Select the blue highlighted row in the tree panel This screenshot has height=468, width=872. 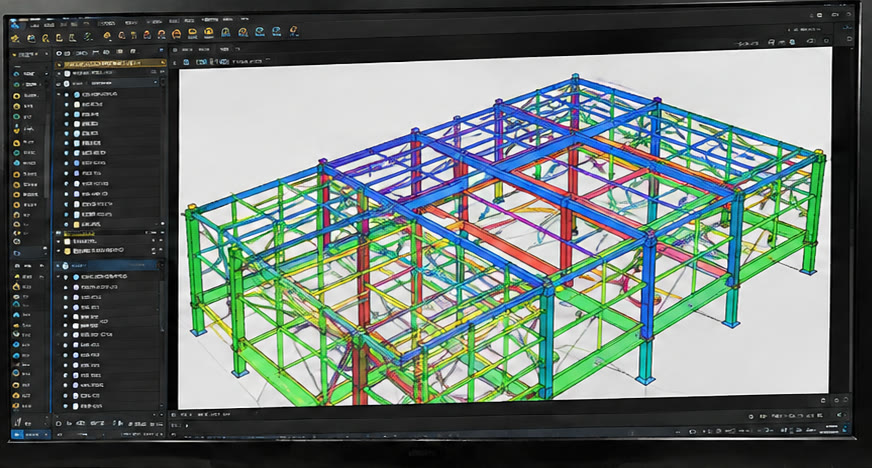[108, 266]
